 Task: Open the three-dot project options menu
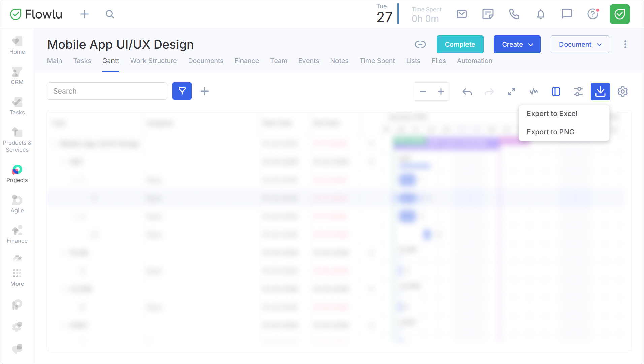[625, 44]
